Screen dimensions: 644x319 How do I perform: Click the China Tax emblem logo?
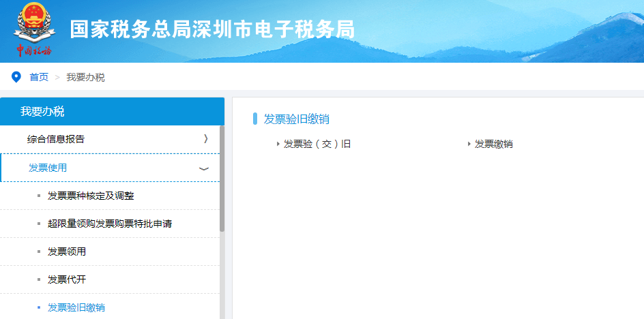31,29
